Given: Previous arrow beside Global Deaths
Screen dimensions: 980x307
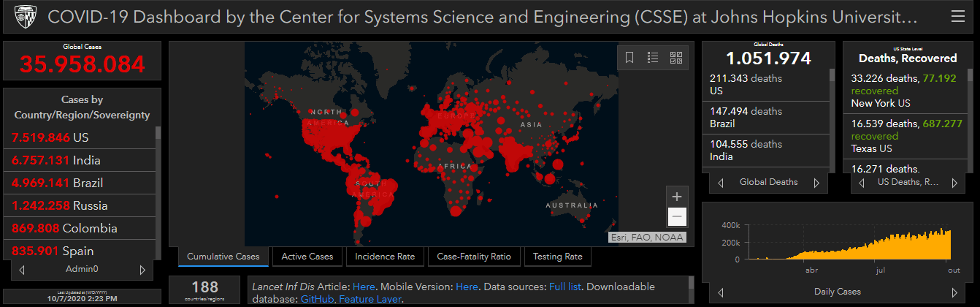Looking at the screenshot, I should click(721, 183).
